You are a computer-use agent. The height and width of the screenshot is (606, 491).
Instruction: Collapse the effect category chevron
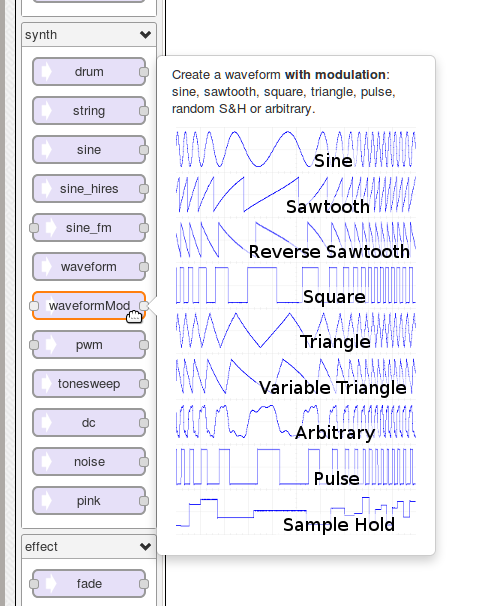click(x=145, y=546)
